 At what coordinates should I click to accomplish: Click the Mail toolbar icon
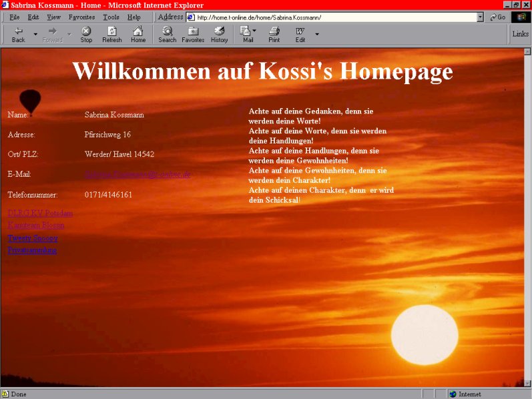click(246, 34)
